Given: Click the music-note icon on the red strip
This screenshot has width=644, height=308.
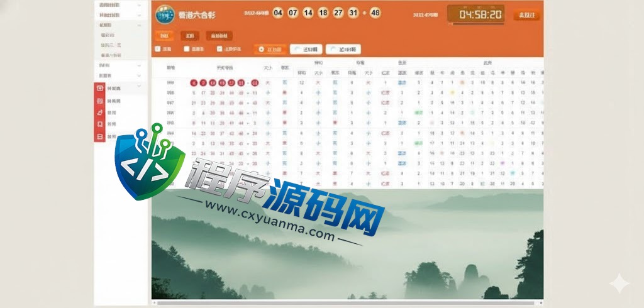Looking at the screenshot, I should (x=100, y=113).
